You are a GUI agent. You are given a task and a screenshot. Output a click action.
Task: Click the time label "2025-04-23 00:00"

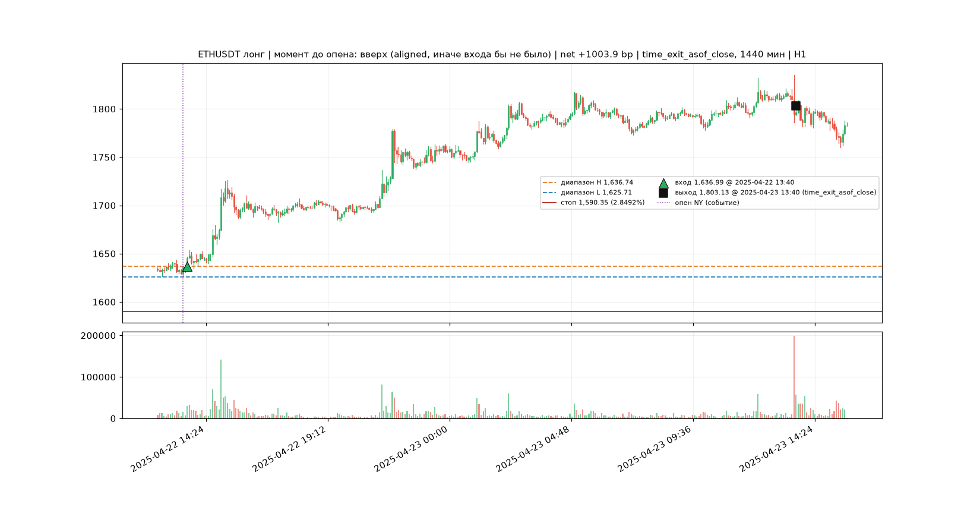coord(411,449)
